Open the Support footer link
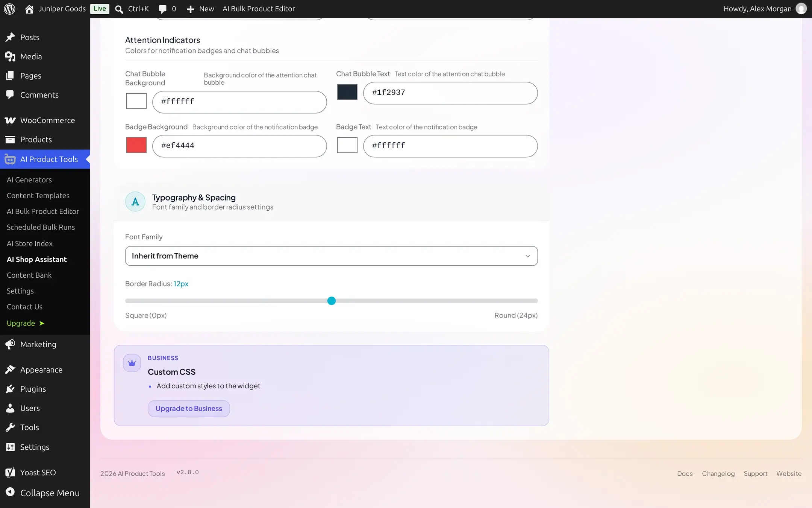Viewport: 812px width, 508px height. [x=755, y=473]
